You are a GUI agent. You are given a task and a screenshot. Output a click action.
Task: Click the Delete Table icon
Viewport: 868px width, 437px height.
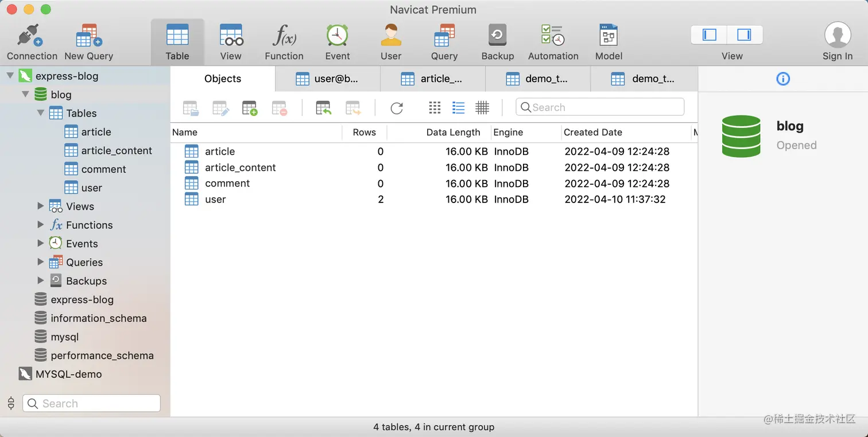tap(280, 108)
